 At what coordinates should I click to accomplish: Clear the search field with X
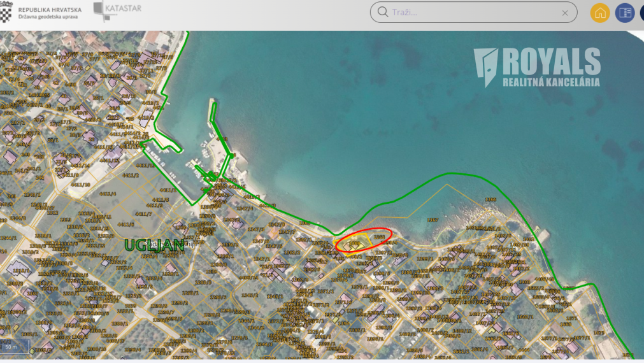(x=565, y=13)
